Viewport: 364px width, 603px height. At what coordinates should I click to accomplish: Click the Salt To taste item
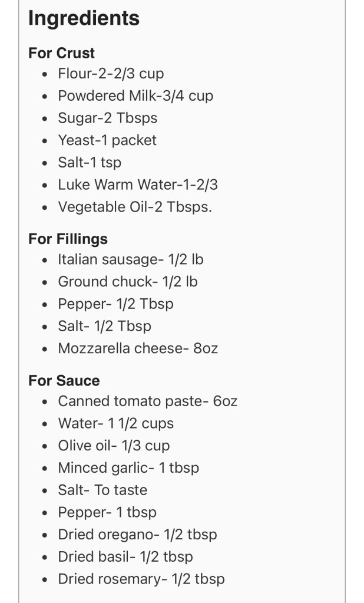click(x=102, y=490)
